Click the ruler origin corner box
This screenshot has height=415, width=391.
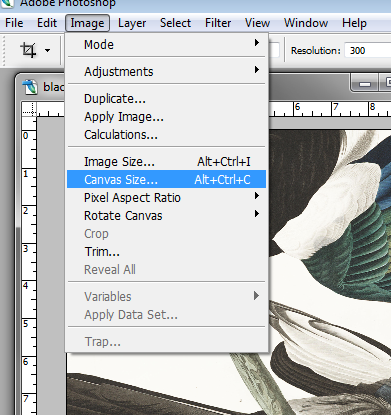29,109
